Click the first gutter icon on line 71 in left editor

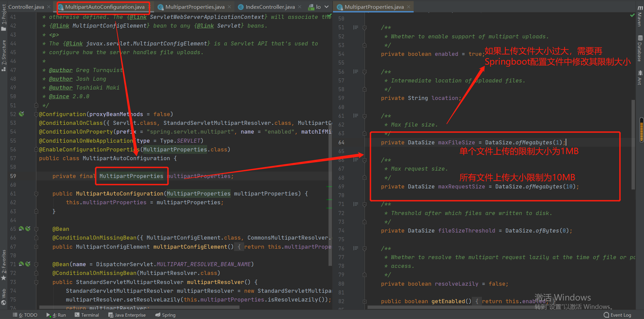coord(21,264)
